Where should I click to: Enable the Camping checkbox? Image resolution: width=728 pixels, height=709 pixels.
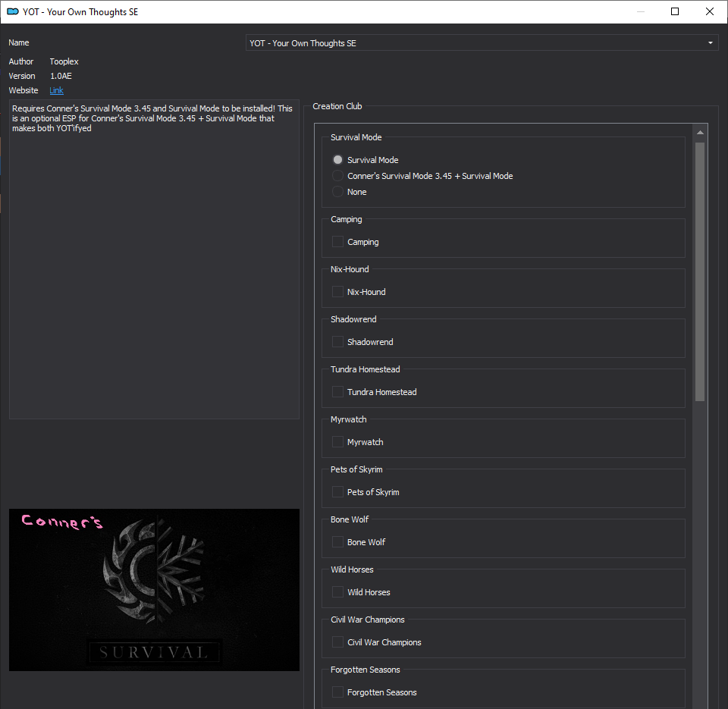(337, 242)
